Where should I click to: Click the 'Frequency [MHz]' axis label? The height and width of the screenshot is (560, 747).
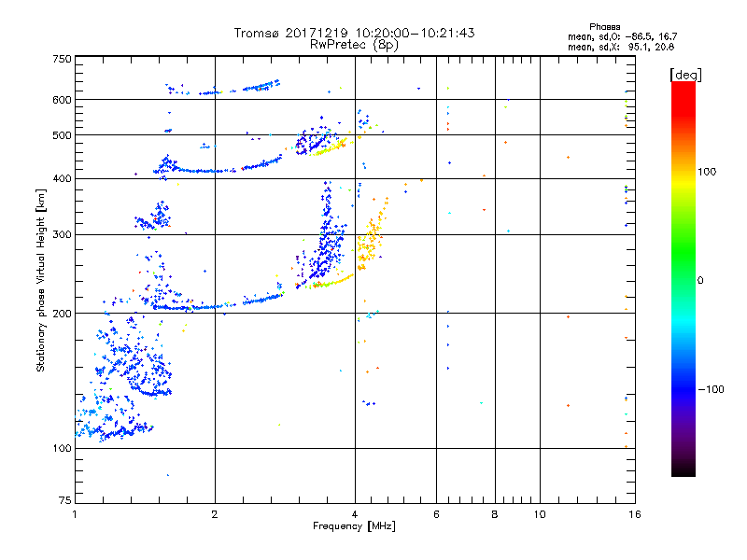354,526
